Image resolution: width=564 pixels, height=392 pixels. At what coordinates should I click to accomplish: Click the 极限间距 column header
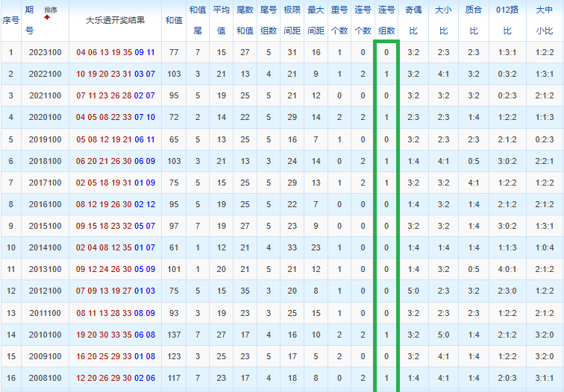pos(292,20)
